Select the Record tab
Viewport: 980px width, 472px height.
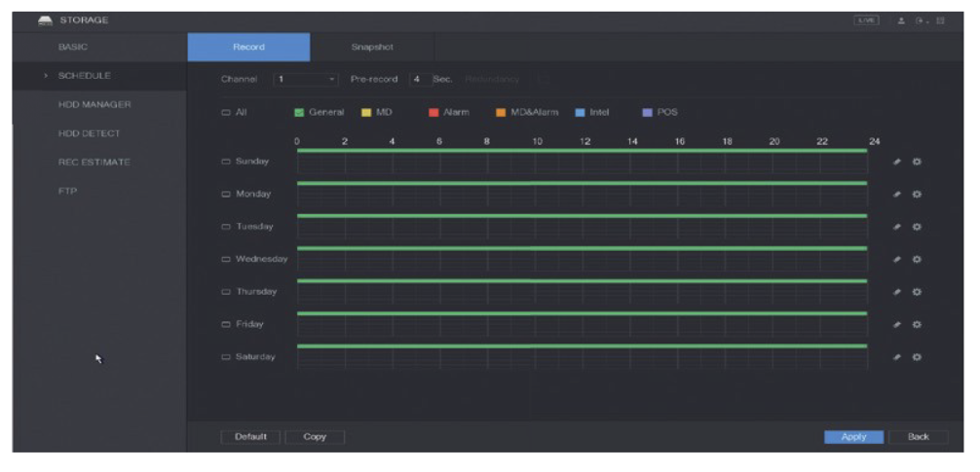pyautogui.click(x=248, y=46)
